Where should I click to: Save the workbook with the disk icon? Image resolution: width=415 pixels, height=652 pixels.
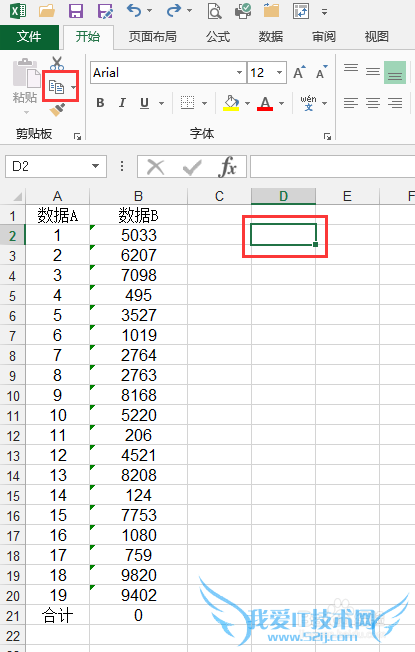[x=76, y=11]
